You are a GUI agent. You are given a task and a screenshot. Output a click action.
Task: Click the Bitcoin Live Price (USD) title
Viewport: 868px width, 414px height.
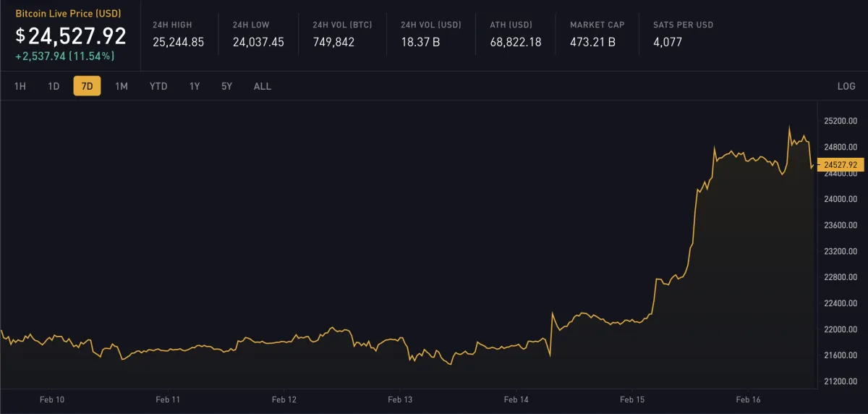pos(68,14)
